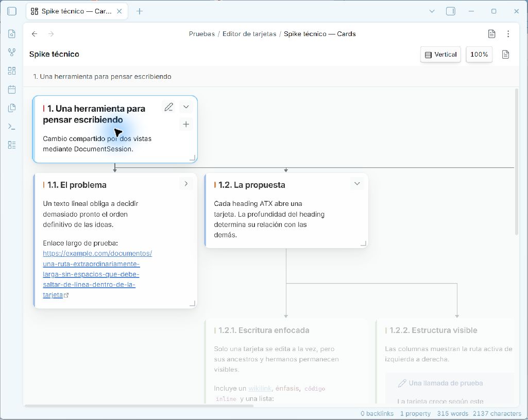Screen dimensions: 528x420
Task: Click 315 words in the status bar
Action: (453, 414)
